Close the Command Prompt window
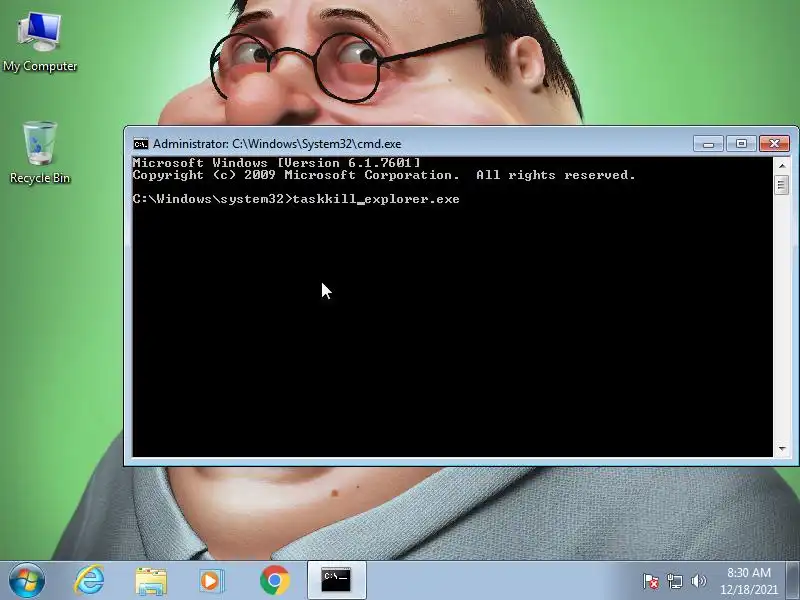The image size is (800, 600). coord(774,144)
